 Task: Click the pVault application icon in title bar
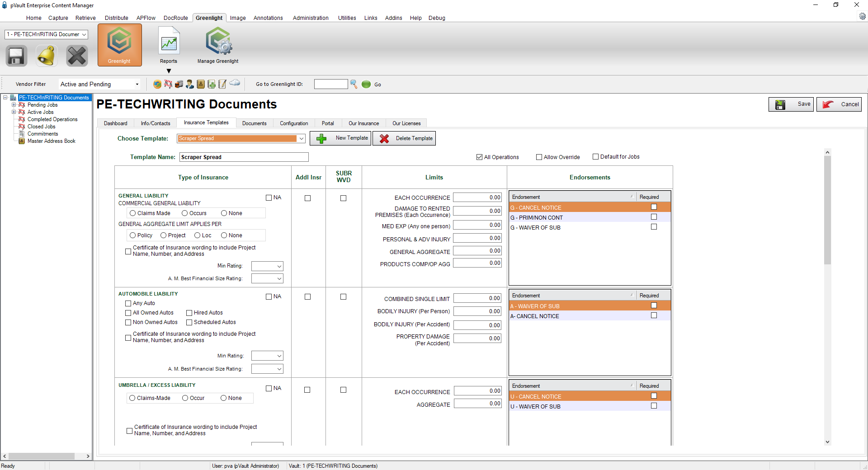pos(5,5)
